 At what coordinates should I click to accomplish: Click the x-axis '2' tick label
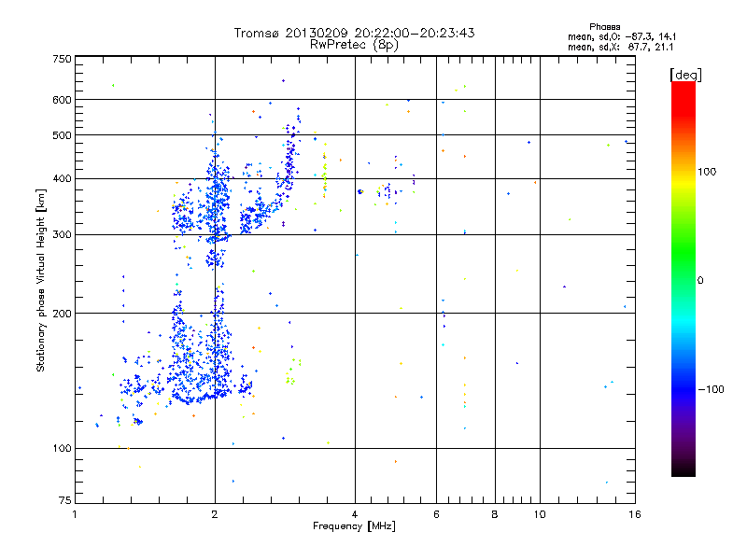tap(215, 514)
